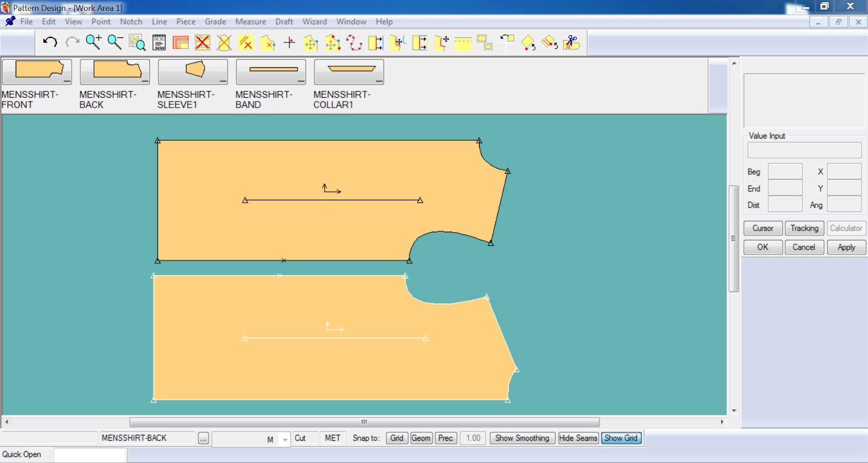Viewport: 868px width, 463px height.
Task: Open the MENSSHIRT-BAND piece thumbnail
Action: click(x=271, y=72)
